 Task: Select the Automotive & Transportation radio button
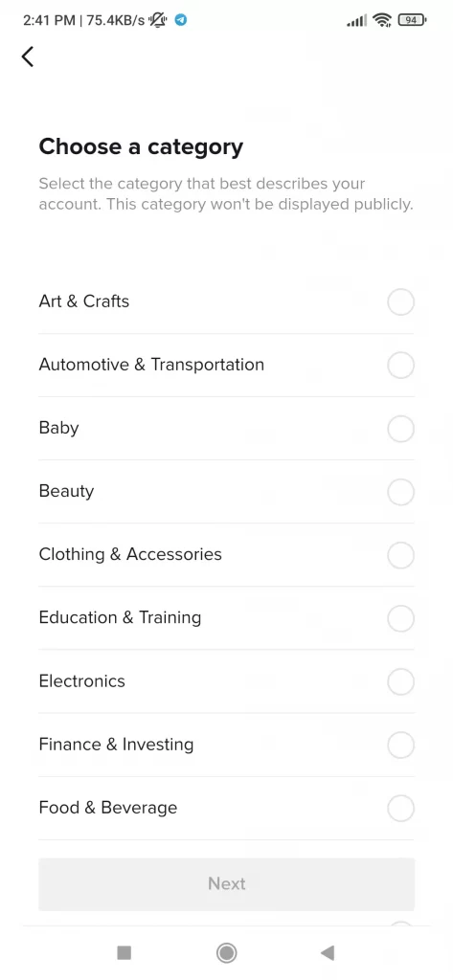tap(400, 365)
